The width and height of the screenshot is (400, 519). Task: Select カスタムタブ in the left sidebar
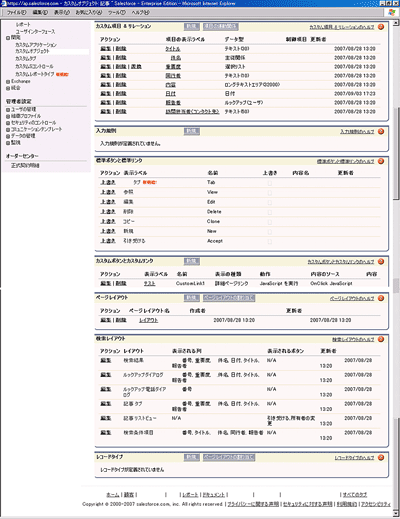coord(26,59)
